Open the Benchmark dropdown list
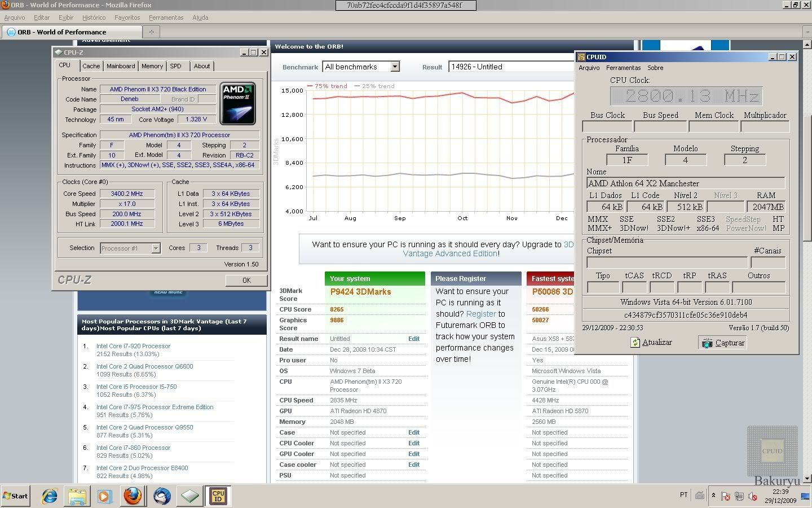This screenshot has height=508, width=812. click(x=395, y=67)
